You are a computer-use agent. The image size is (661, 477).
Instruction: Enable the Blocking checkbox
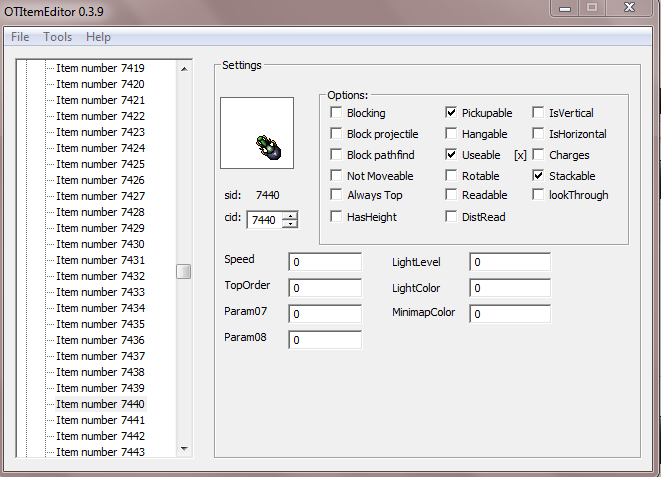(337, 113)
